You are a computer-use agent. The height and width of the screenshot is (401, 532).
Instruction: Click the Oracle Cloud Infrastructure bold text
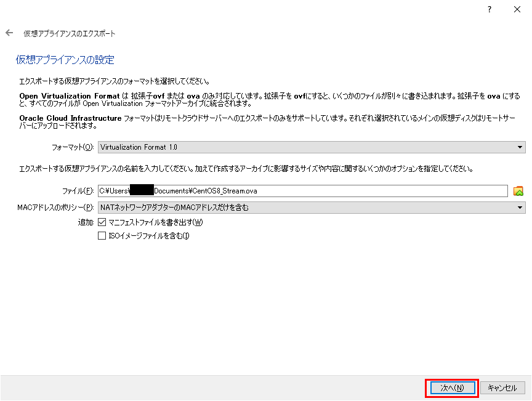tap(70, 118)
